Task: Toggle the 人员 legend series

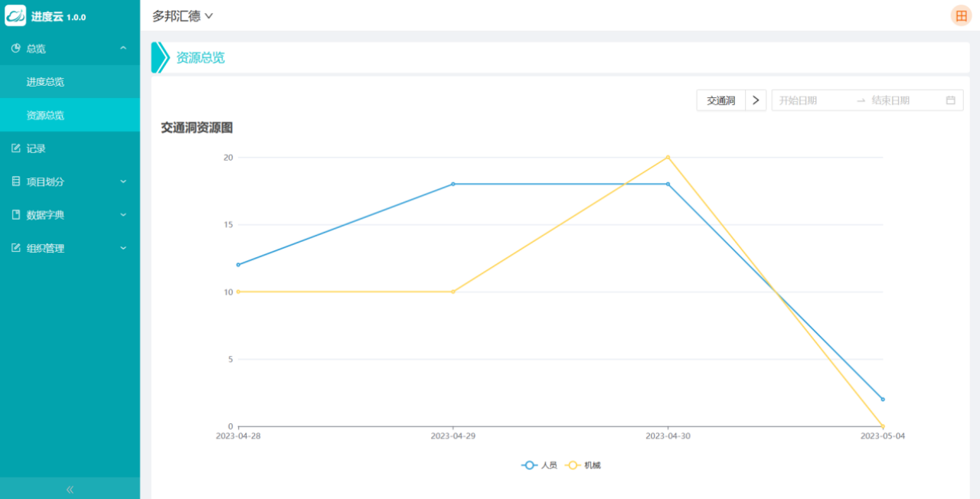Action: [539, 465]
